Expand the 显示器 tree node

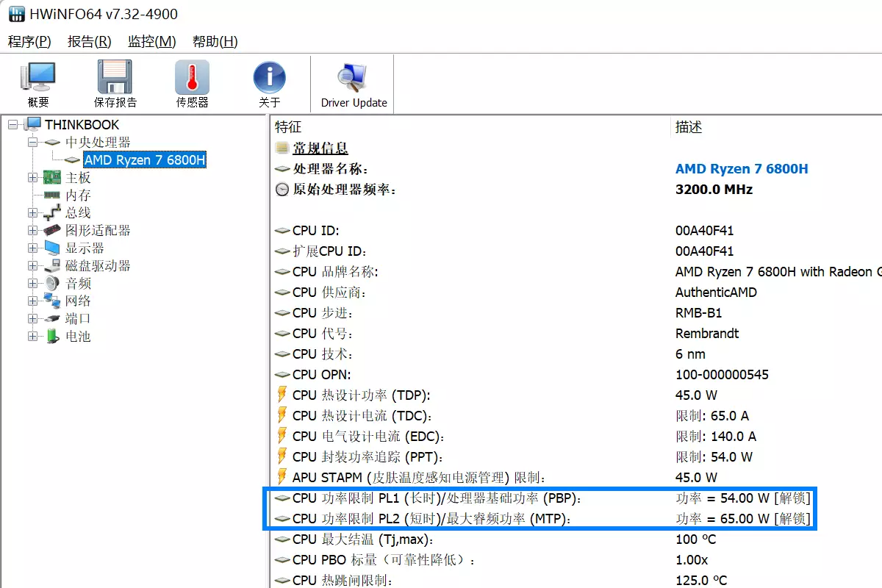click(32, 248)
